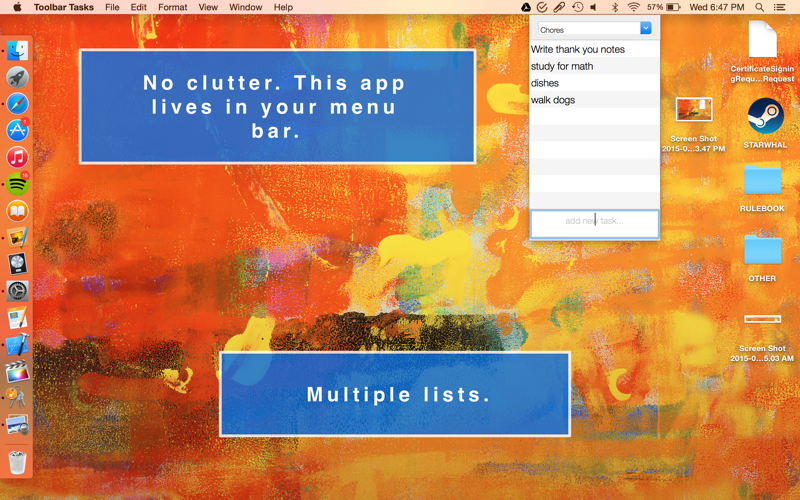Screen dimensions: 800x500
Task: Launch Spotify from the dock
Action: (17, 184)
